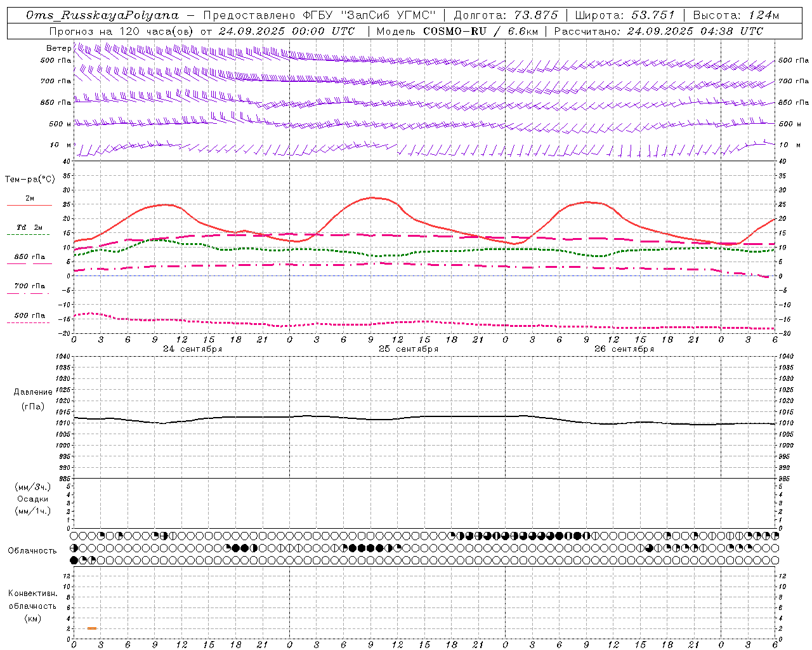This screenshot has width=812, height=650.
Task: Click the Давление pressure panel label
Action: click(x=33, y=392)
